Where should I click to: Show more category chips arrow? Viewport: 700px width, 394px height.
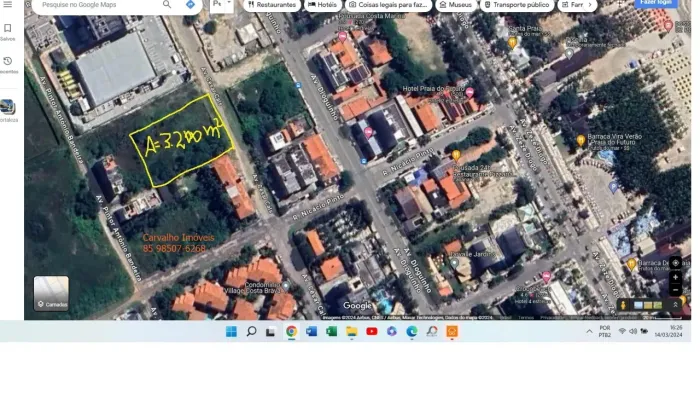[x=590, y=5]
